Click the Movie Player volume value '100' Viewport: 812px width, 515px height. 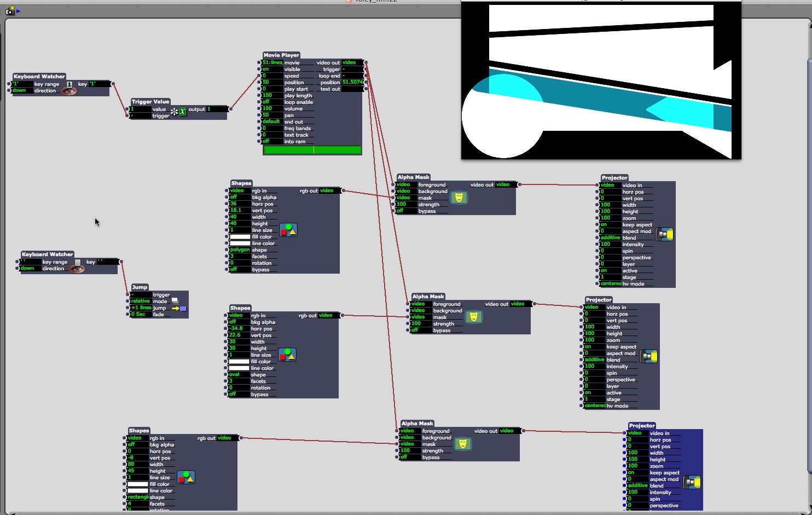coord(272,109)
